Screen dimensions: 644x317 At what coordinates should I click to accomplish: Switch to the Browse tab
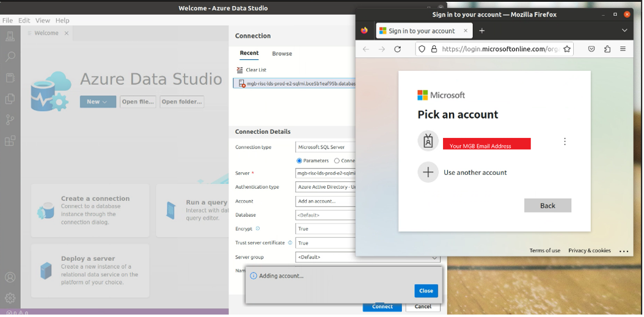282,54
